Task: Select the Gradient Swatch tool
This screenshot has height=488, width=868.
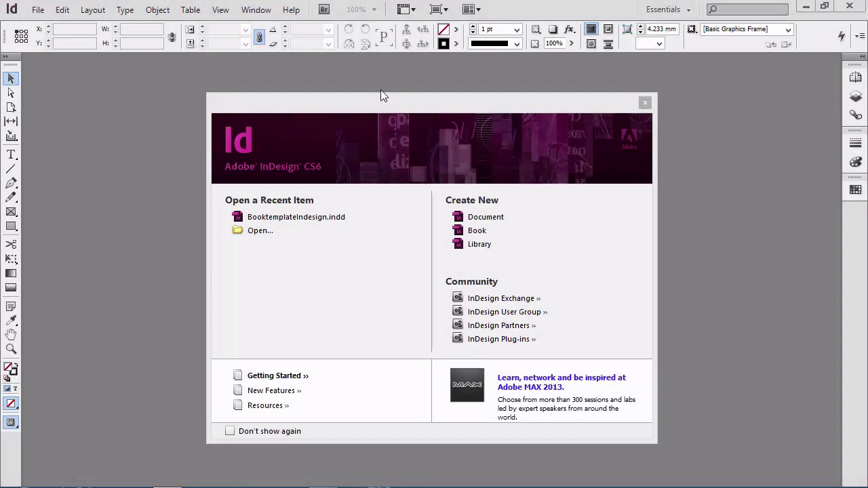Action: click(11, 273)
